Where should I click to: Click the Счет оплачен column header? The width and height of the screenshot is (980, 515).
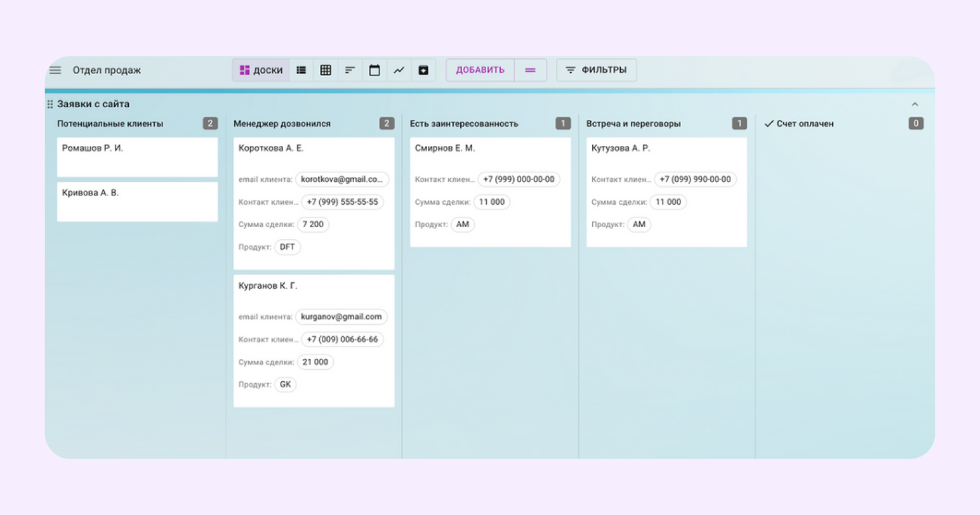click(x=805, y=124)
